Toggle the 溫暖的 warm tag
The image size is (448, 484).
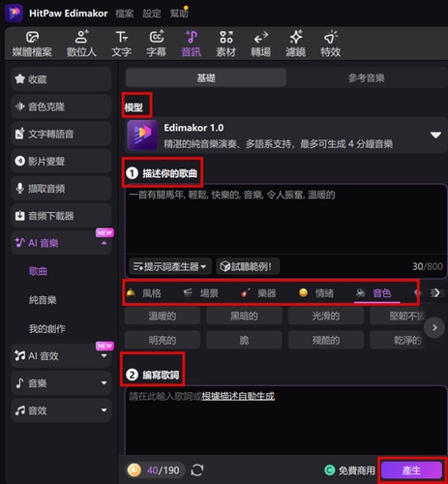pyautogui.click(x=163, y=316)
